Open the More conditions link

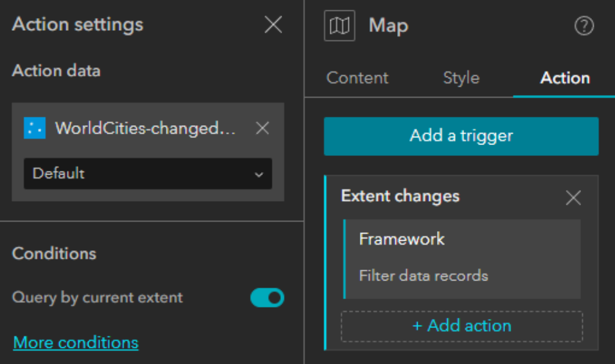coord(76,342)
